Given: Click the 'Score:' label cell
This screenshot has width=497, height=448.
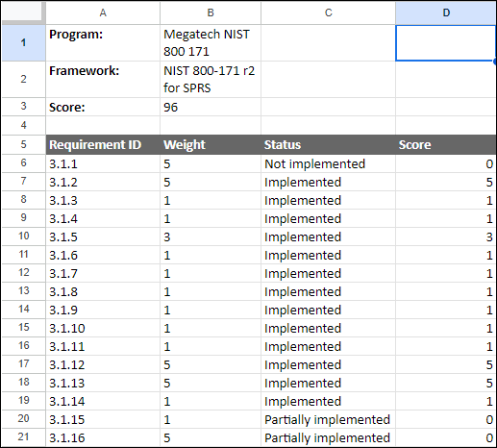Looking at the screenshot, I should click(103, 107).
